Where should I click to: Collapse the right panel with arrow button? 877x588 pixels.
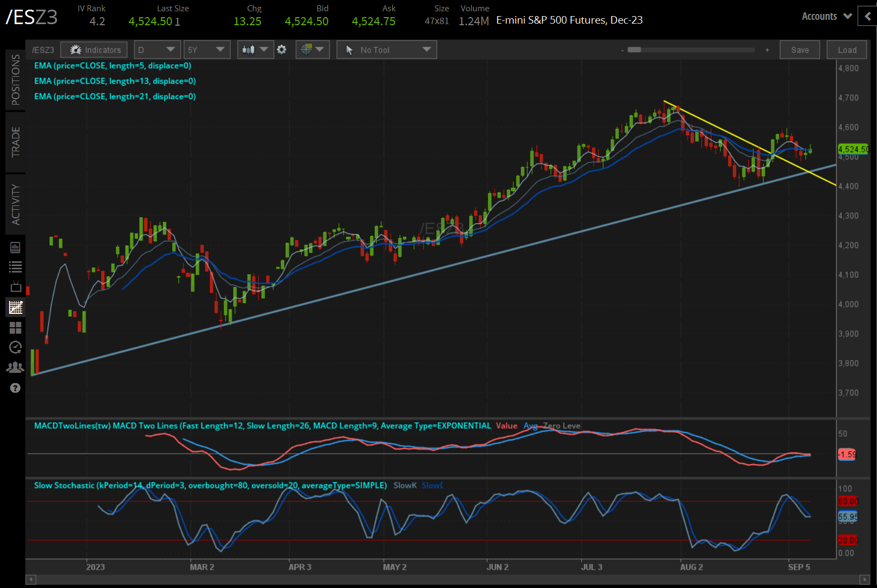point(867,16)
